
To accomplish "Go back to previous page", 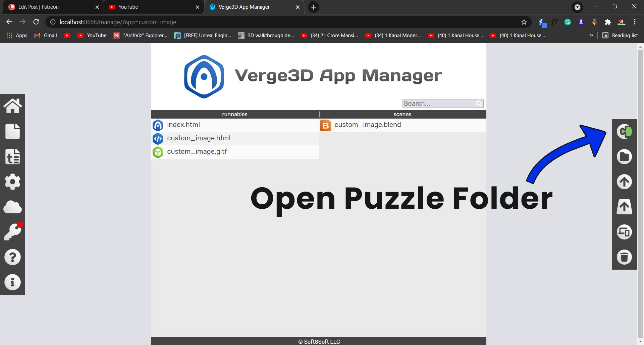I will coord(9,22).
